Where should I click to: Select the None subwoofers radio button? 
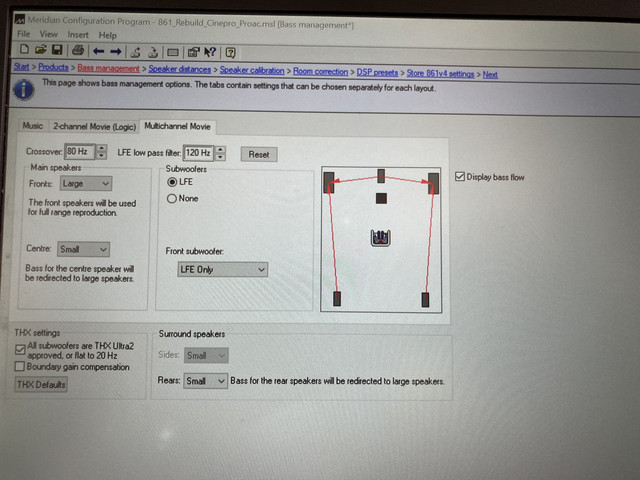tap(171, 199)
